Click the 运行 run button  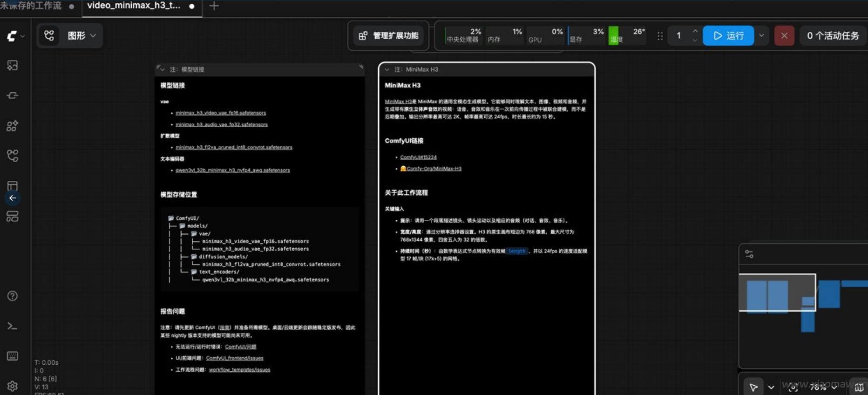[x=728, y=35]
